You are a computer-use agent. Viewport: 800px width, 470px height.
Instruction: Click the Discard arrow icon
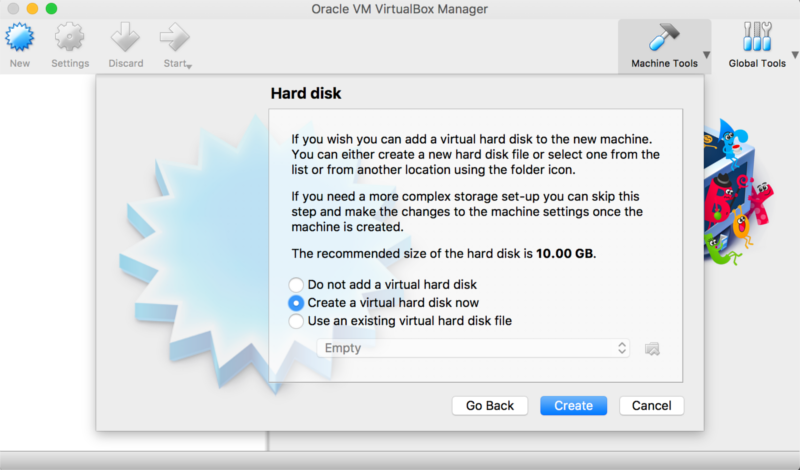(126, 38)
